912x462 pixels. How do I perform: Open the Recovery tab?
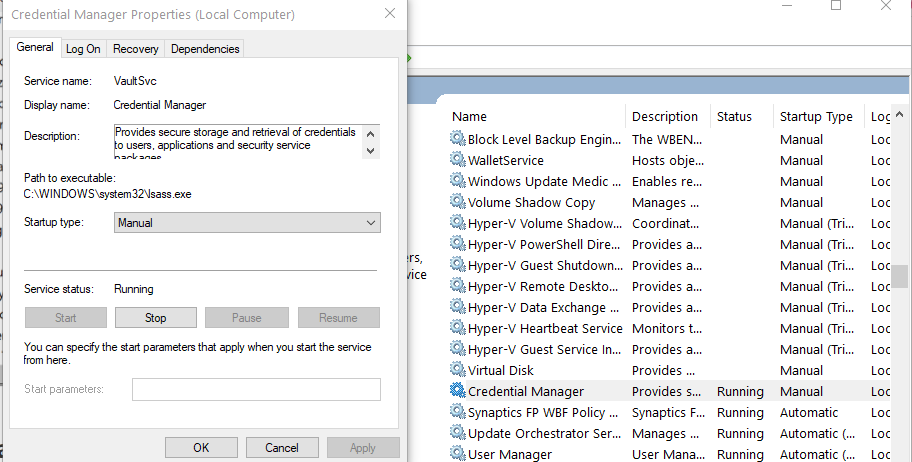coord(136,49)
